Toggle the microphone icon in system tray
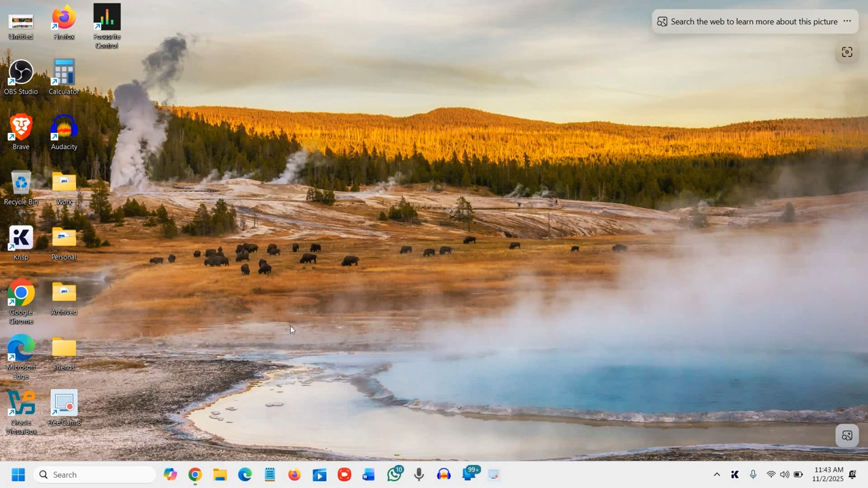 (753, 474)
